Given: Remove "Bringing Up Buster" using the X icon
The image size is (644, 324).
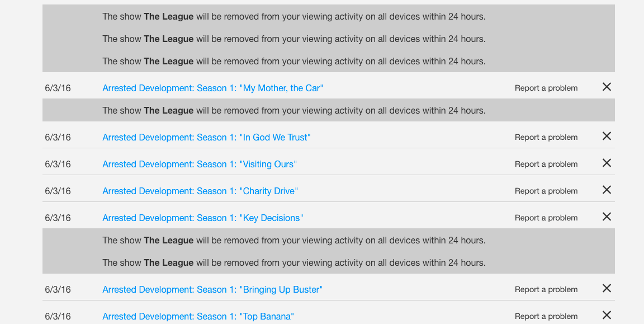Looking at the screenshot, I should coord(607,288).
